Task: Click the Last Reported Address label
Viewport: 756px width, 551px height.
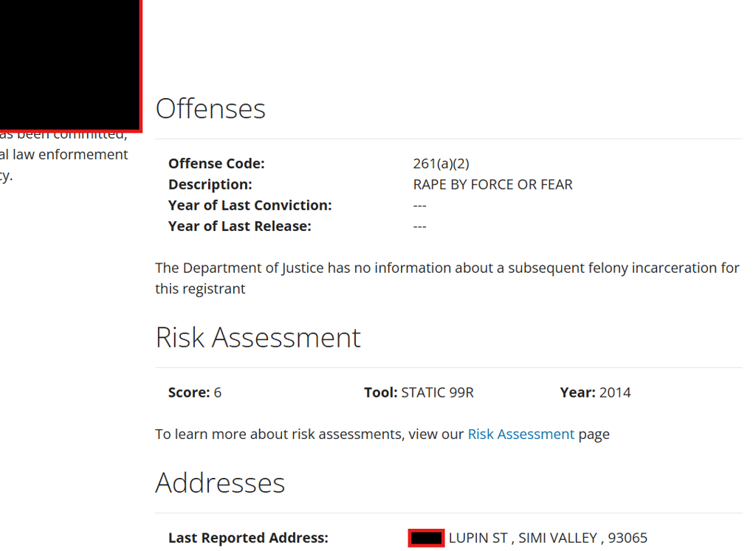Action: click(248, 538)
